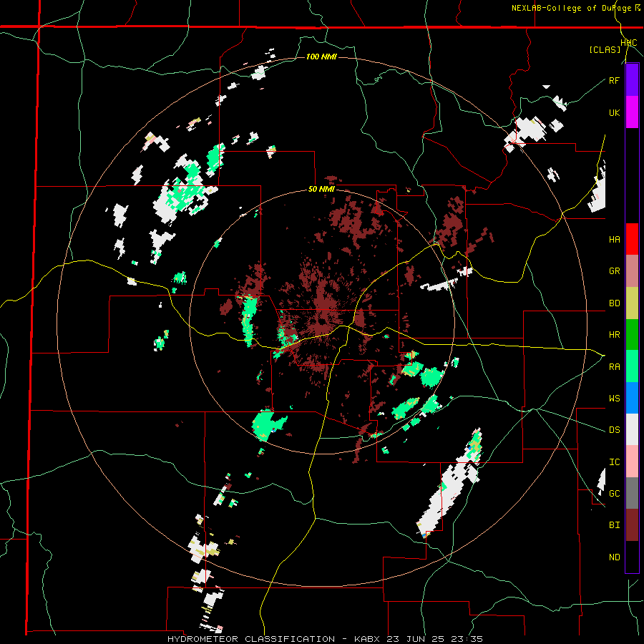Click the WS legend label
The width and height of the screenshot is (644, 644).
pos(615,398)
